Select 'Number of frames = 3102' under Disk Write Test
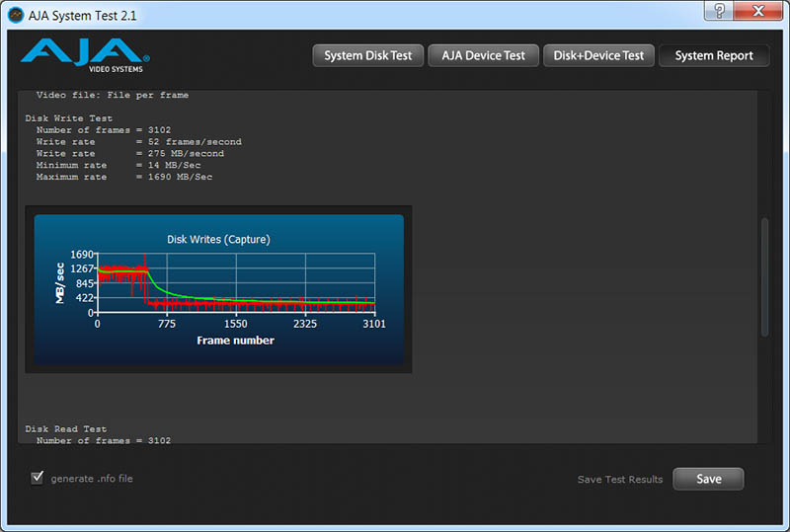The image size is (790, 532). click(104, 130)
